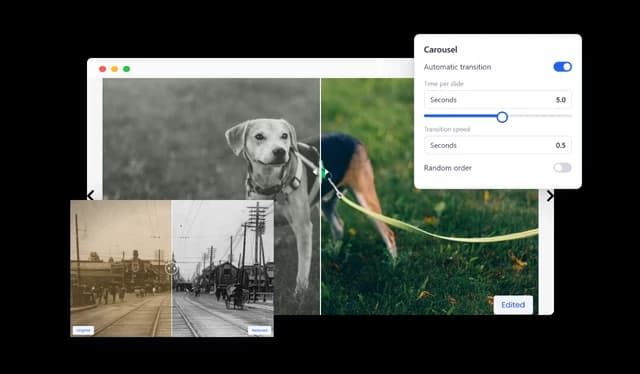This screenshot has width=640, height=374.
Task: Open the old street photo thumbnail
Action: coord(172,268)
